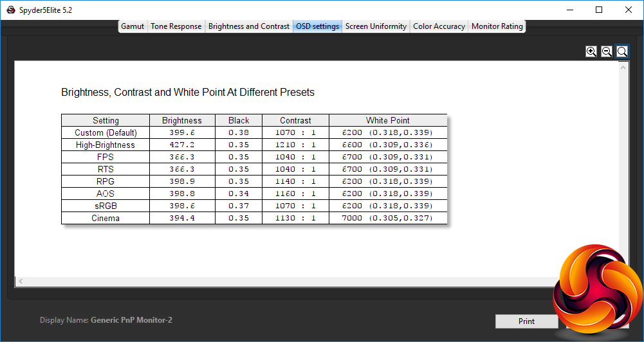Select the RTS preset row label

pyautogui.click(x=106, y=169)
